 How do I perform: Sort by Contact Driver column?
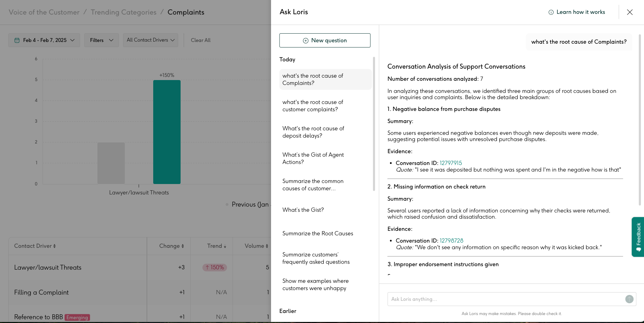[x=35, y=246]
